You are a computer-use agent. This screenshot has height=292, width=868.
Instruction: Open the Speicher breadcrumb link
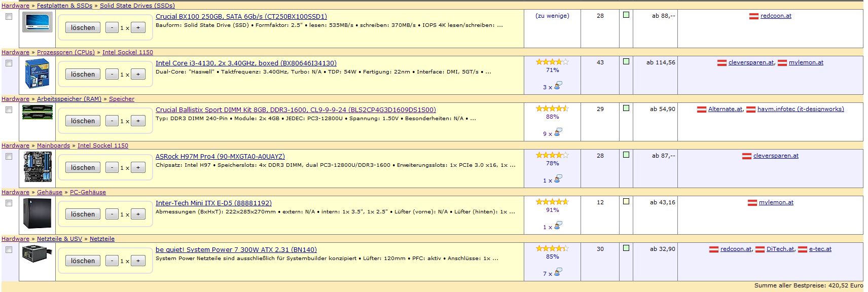pos(122,99)
